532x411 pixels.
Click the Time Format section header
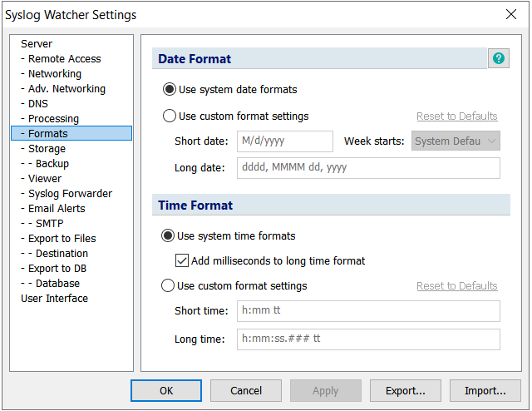click(331, 205)
